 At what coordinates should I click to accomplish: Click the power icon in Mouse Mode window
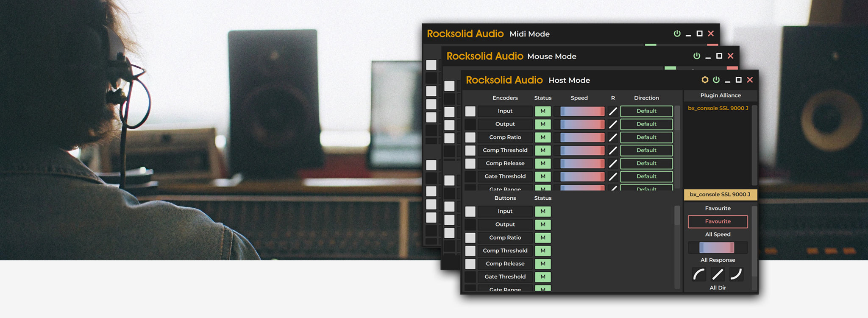click(x=697, y=56)
